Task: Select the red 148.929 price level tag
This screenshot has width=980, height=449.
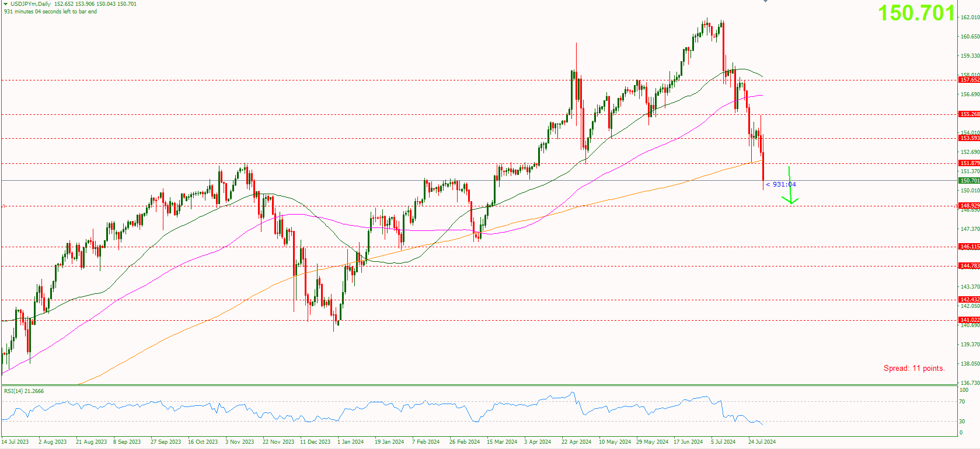Action: click(969, 206)
